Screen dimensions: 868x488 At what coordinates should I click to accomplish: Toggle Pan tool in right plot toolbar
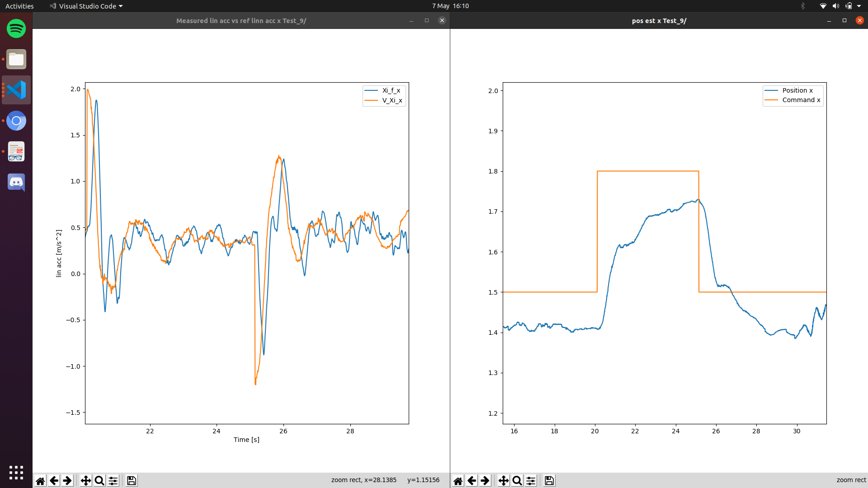tap(503, 480)
